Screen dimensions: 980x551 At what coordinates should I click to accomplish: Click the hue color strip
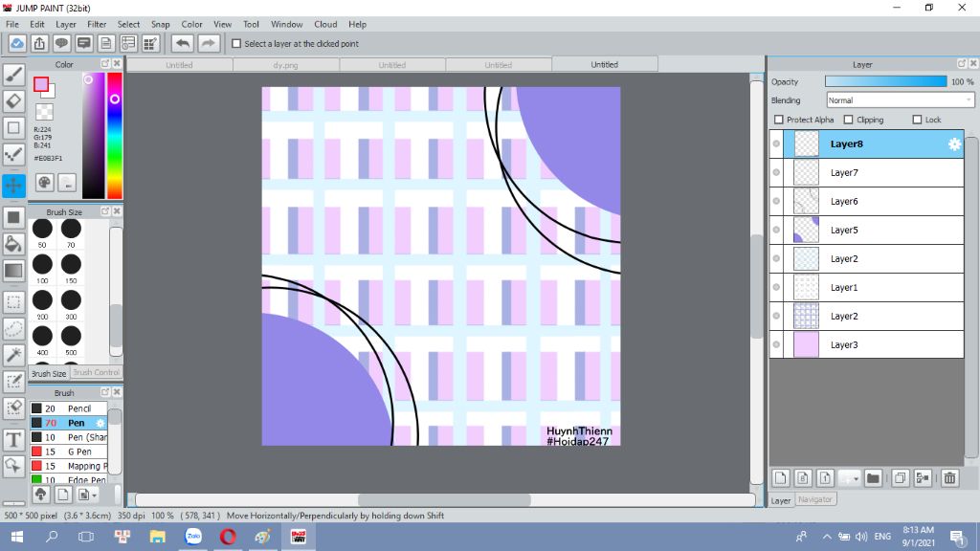(115, 136)
